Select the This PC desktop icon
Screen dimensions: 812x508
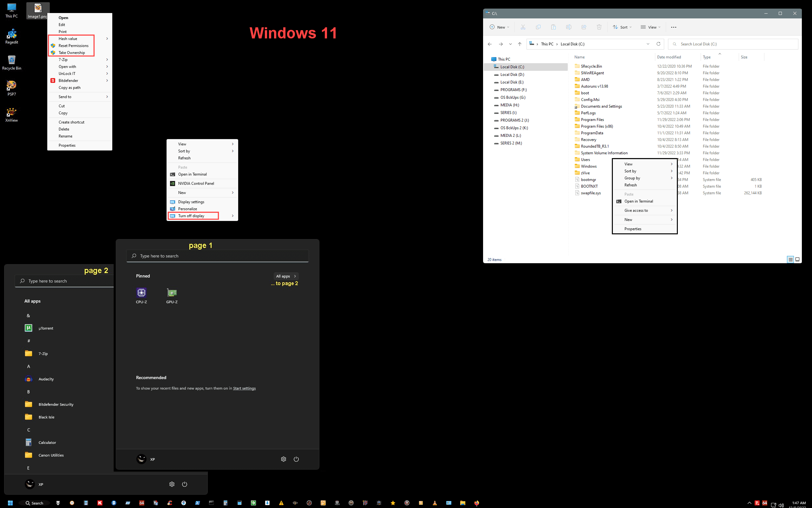[11, 10]
